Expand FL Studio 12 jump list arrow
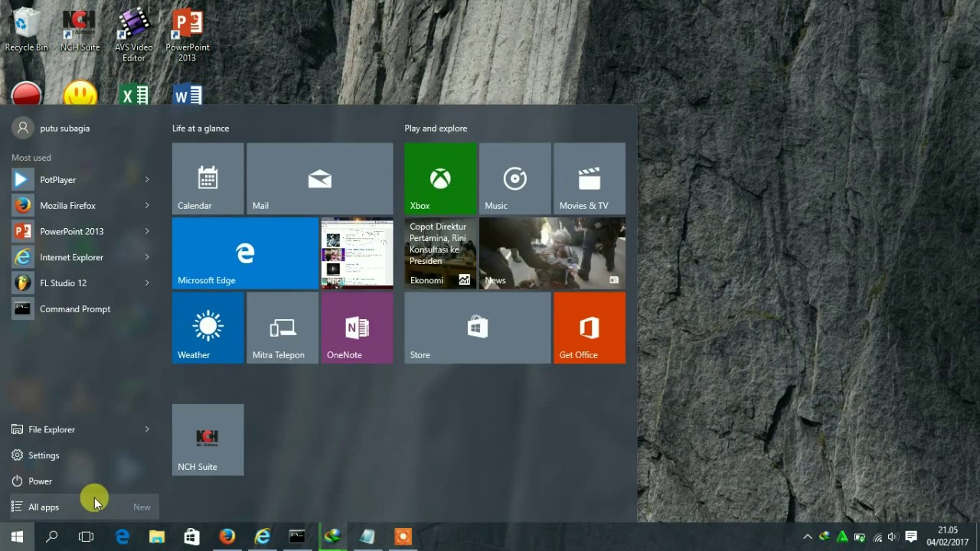Image resolution: width=980 pixels, height=551 pixels. pyautogui.click(x=147, y=283)
